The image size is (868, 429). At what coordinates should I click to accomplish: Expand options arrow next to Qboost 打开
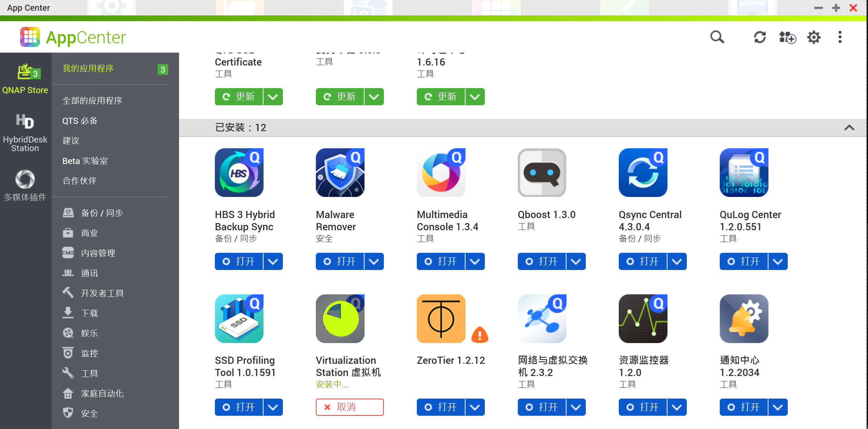pyautogui.click(x=576, y=261)
